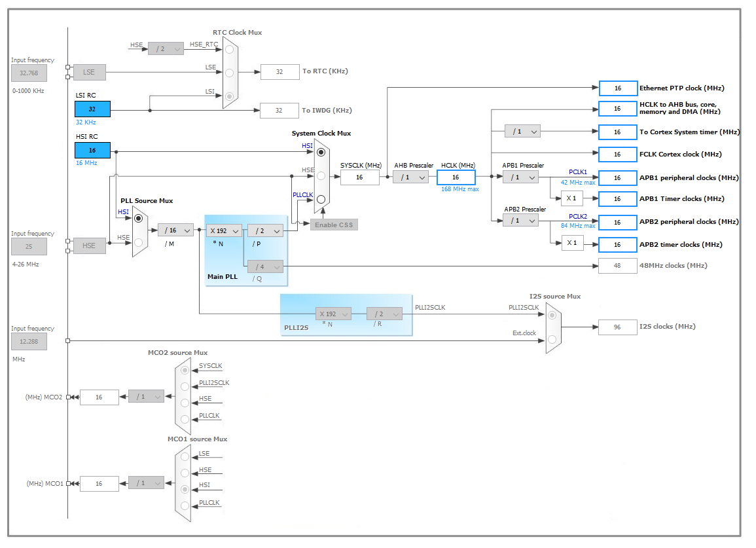The image size is (756, 548).
Task: Click the HSE input frequency 25 field
Action: click(x=29, y=247)
